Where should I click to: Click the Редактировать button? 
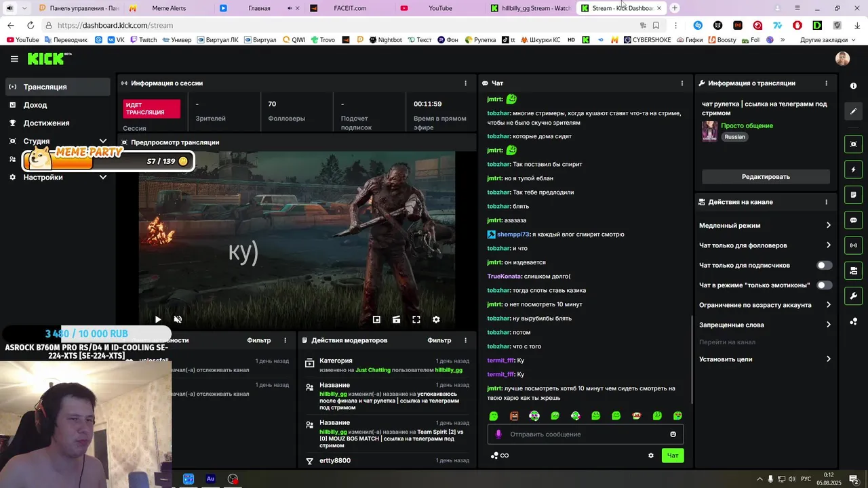[766, 177]
